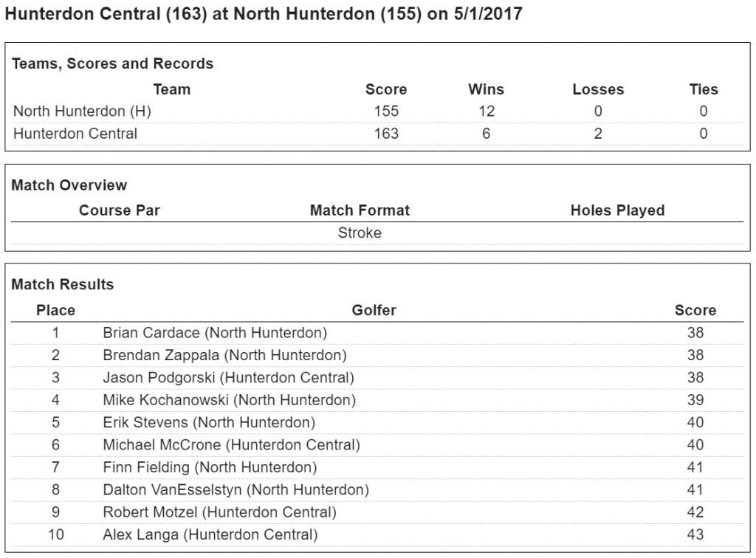Click the Teams, Scores and Records heading
This screenshot has height=558, width=756.
click(112, 63)
